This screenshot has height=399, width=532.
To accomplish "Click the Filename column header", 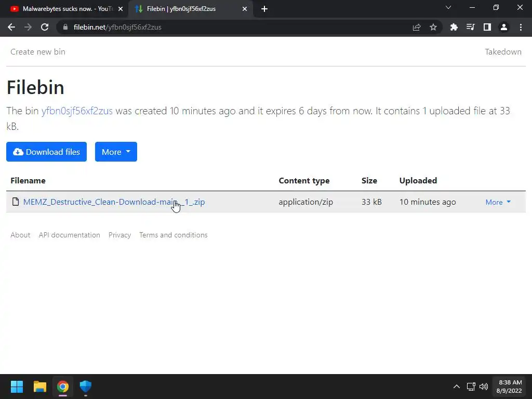I will coord(28,180).
